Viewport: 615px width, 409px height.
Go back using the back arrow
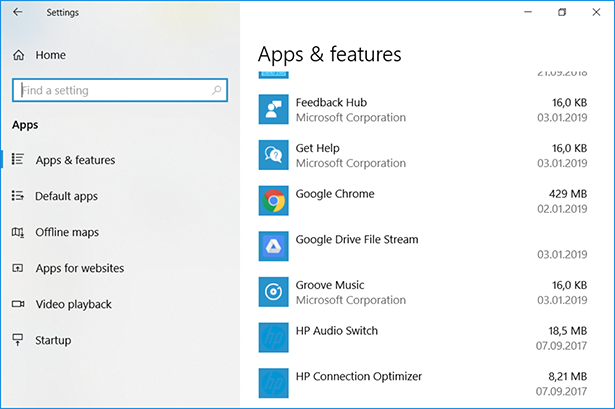17,13
